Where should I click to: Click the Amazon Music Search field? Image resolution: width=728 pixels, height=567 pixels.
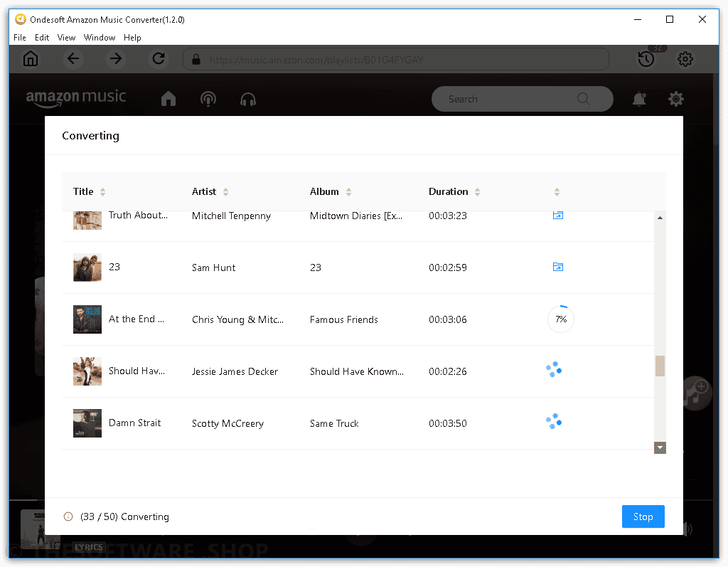(522, 98)
